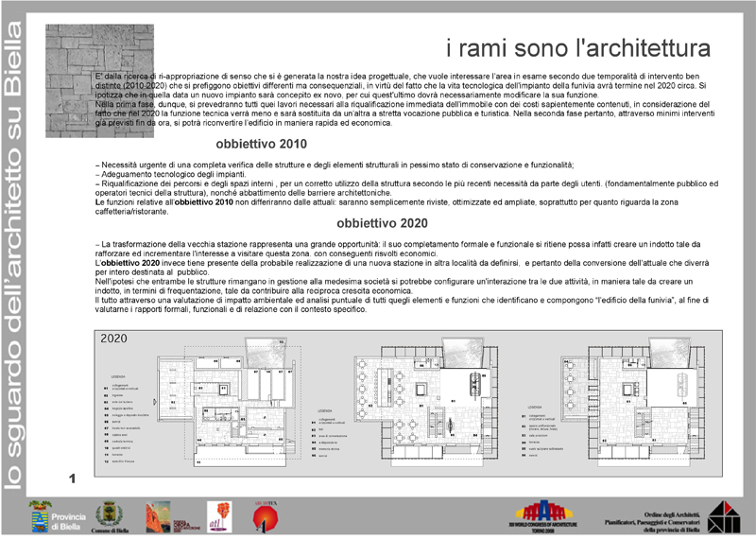The image size is (756, 539).
Task: Select the first 2020 floor plan drawing
Action: 227,402
